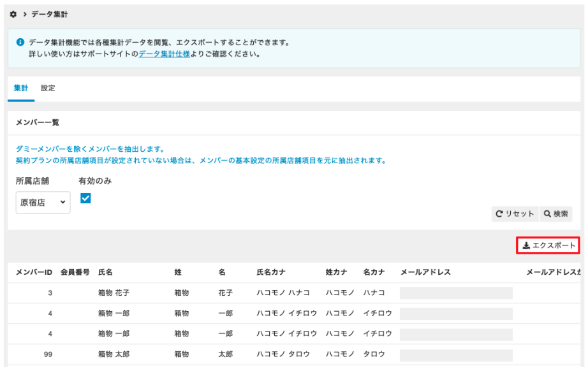Click the magnifier icon on 検索 button

click(x=547, y=214)
